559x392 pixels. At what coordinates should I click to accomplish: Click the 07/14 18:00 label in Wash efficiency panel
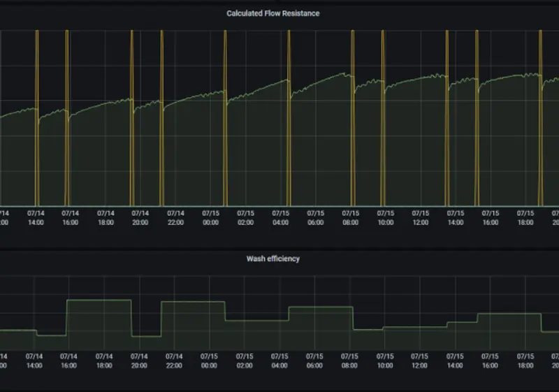tap(104, 361)
